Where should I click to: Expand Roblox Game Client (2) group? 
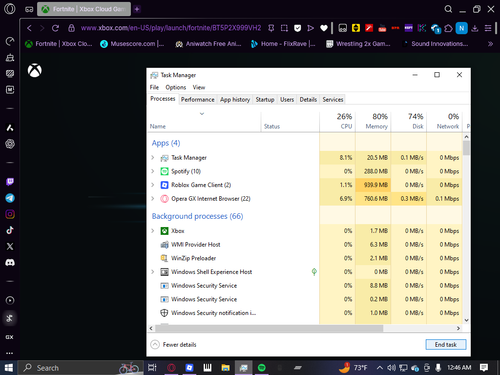(x=153, y=185)
